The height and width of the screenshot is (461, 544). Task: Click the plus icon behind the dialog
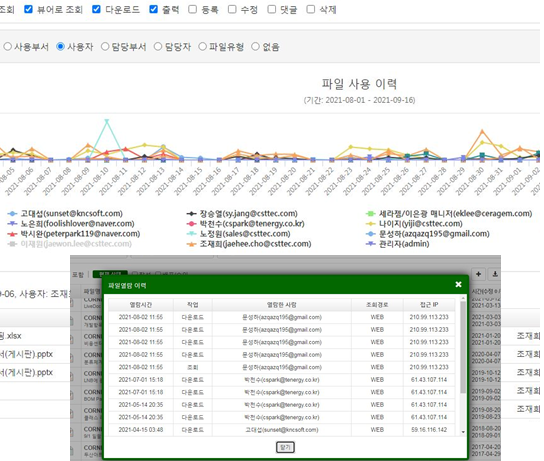(478, 274)
